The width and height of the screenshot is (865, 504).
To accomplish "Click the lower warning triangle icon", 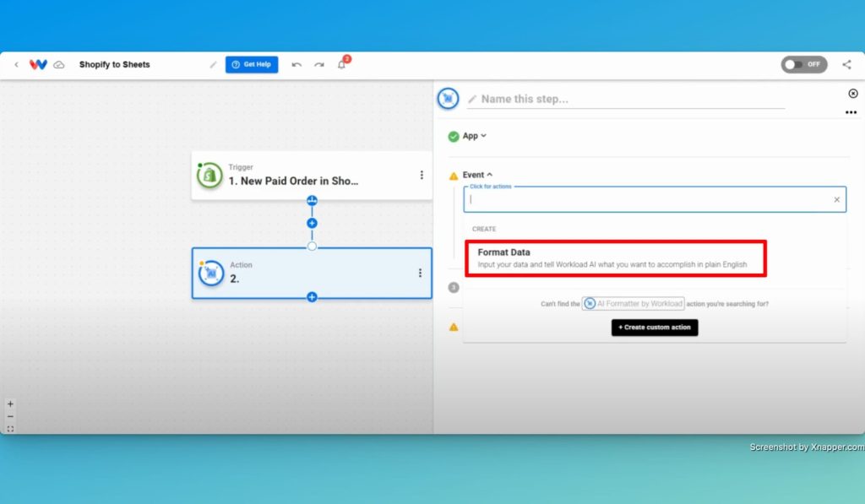I will click(x=454, y=327).
